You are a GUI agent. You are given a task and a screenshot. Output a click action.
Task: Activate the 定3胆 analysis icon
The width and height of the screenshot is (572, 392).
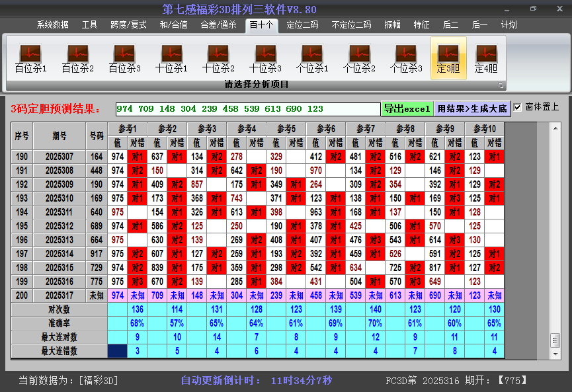click(x=448, y=56)
